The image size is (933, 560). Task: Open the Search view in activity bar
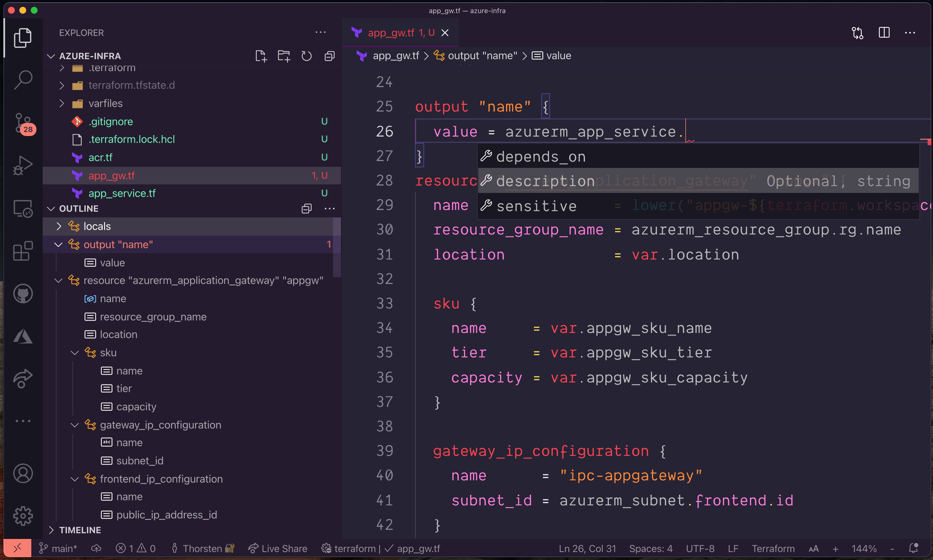point(23,80)
